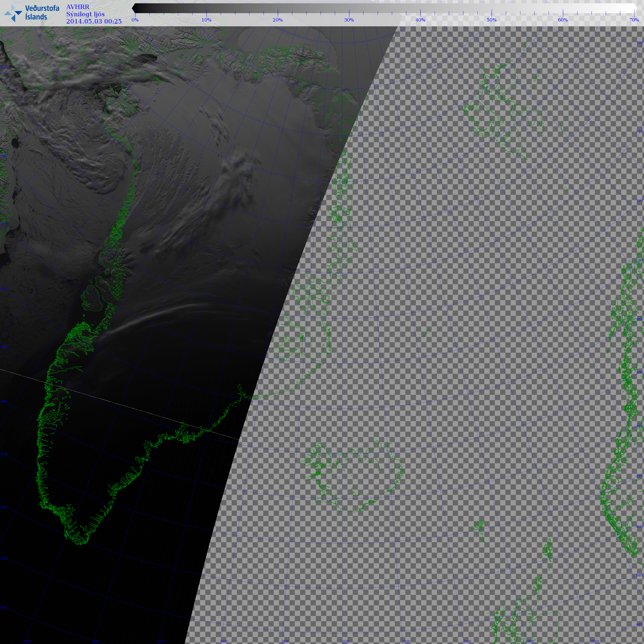Click the 10W longitude label at bottom
Image resolution: width=644 pixels, height=644 pixels.
tap(467, 641)
